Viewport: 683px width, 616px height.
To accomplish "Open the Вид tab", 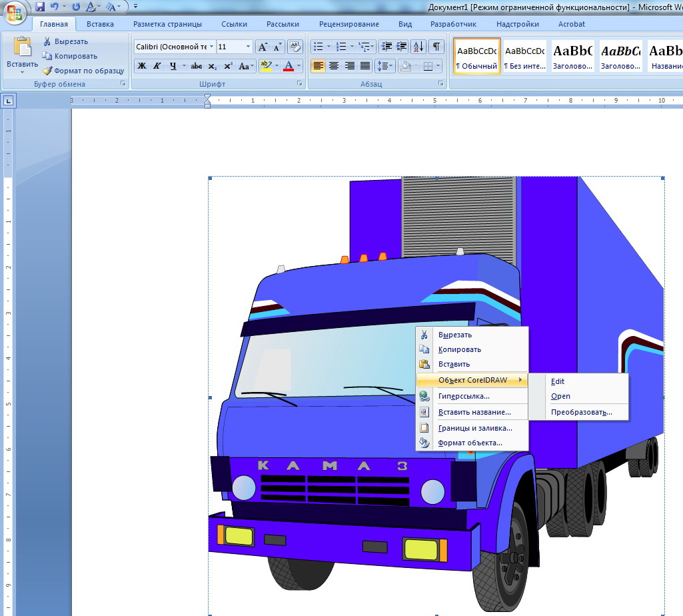I will pyautogui.click(x=405, y=24).
